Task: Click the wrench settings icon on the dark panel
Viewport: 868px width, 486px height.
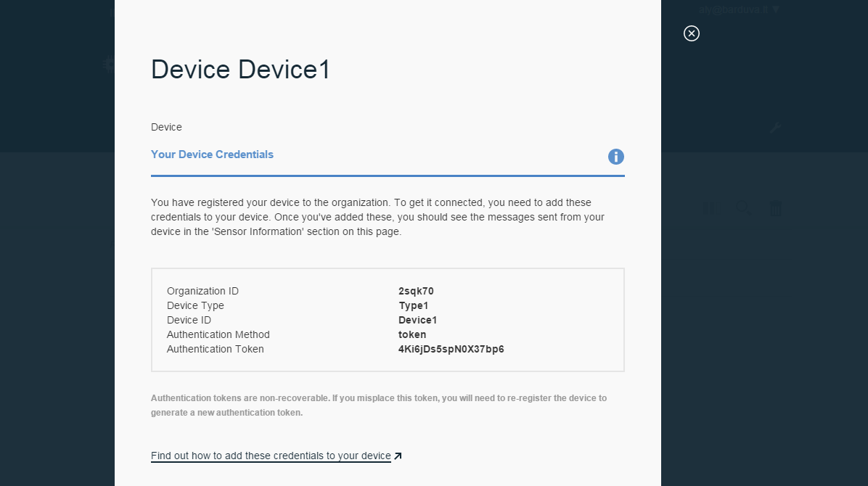Action: click(x=775, y=127)
